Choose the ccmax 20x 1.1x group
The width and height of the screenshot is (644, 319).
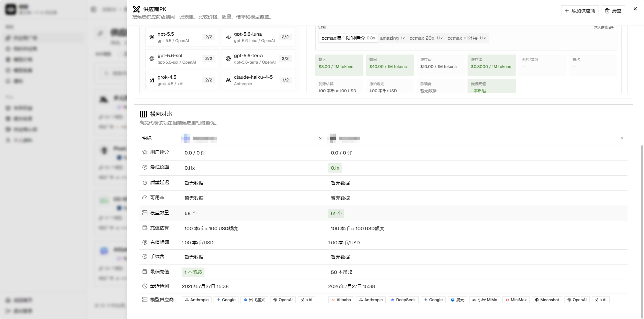tap(426, 38)
